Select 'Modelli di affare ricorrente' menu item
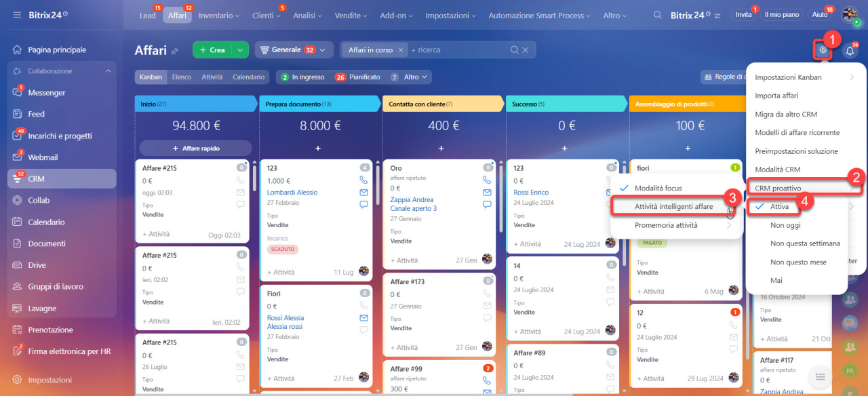This screenshot has height=396, width=868. point(796,132)
